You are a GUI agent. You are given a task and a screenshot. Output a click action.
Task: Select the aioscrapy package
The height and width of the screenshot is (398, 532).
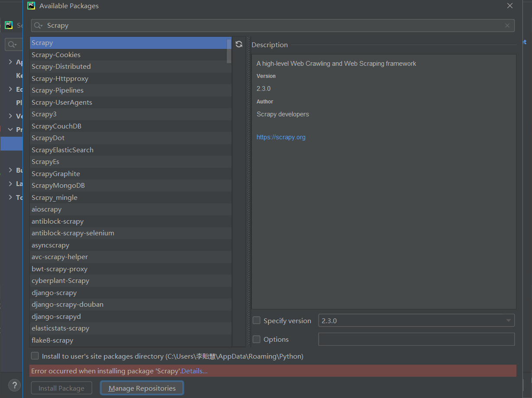coord(130,209)
